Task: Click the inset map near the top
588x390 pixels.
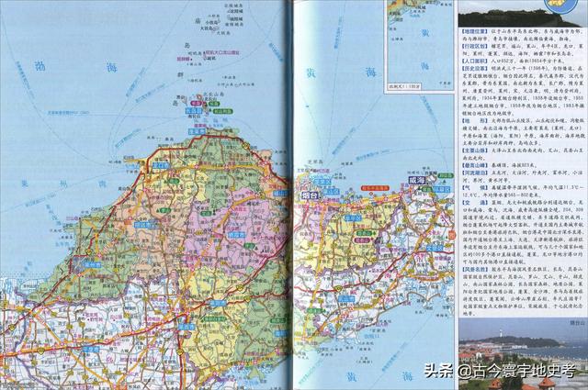Action: pyautogui.click(x=420, y=45)
